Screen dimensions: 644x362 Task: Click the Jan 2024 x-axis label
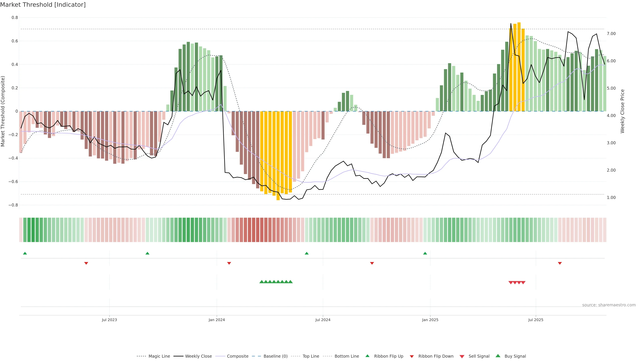coord(217,320)
